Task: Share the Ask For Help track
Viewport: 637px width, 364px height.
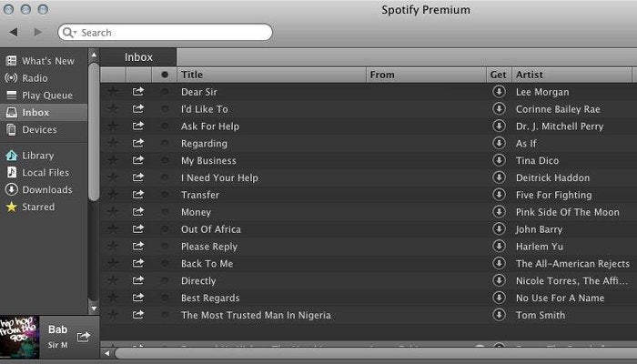Action: [138, 126]
